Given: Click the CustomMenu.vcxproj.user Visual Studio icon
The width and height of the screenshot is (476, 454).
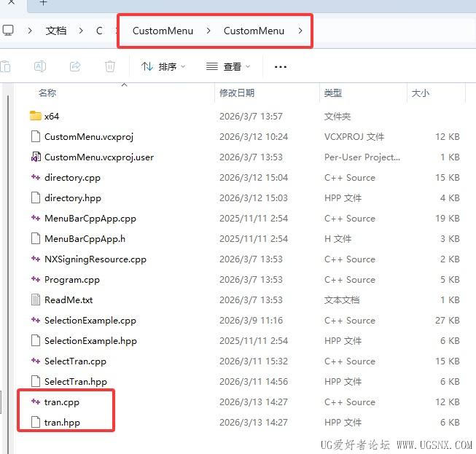Looking at the screenshot, I should pyautogui.click(x=36, y=157).
